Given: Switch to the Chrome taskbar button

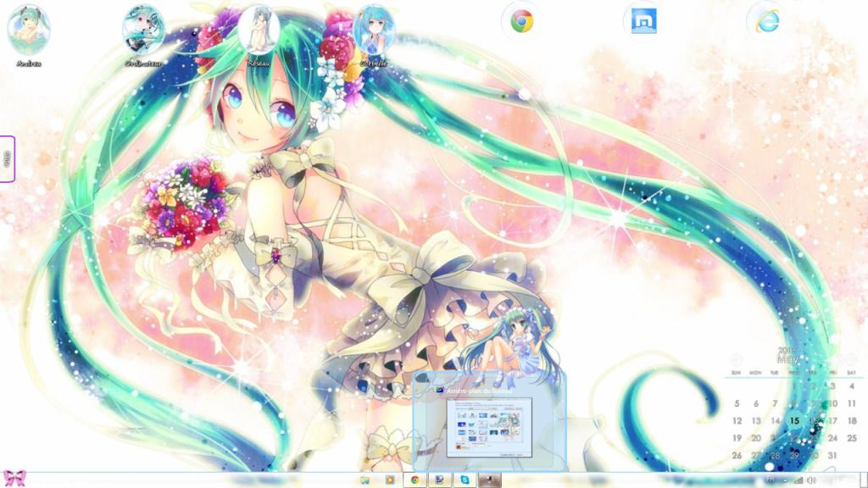Looking at the screenshot, I should coord(415,480).
